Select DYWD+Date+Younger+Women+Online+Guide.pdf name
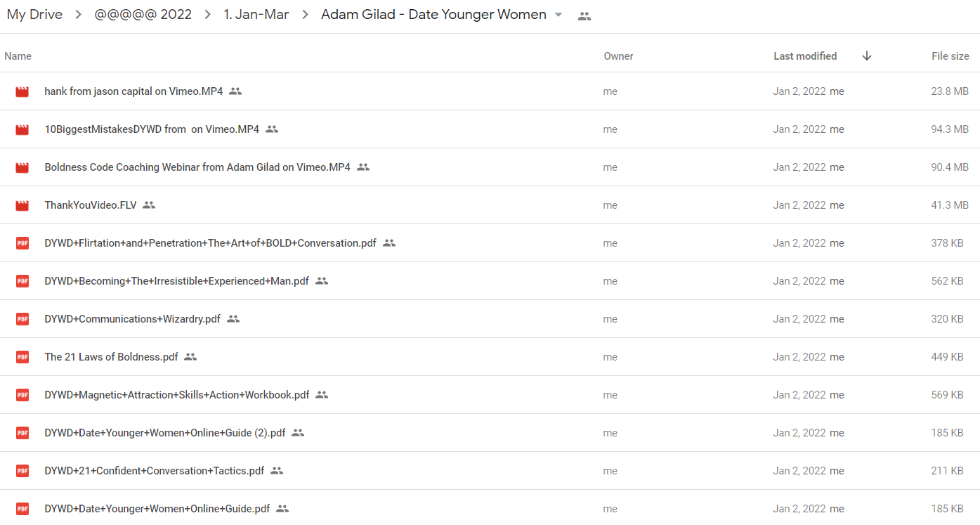The height and width of the screenshot is (525, 980). pyautogui.click(x=157, y=509)
